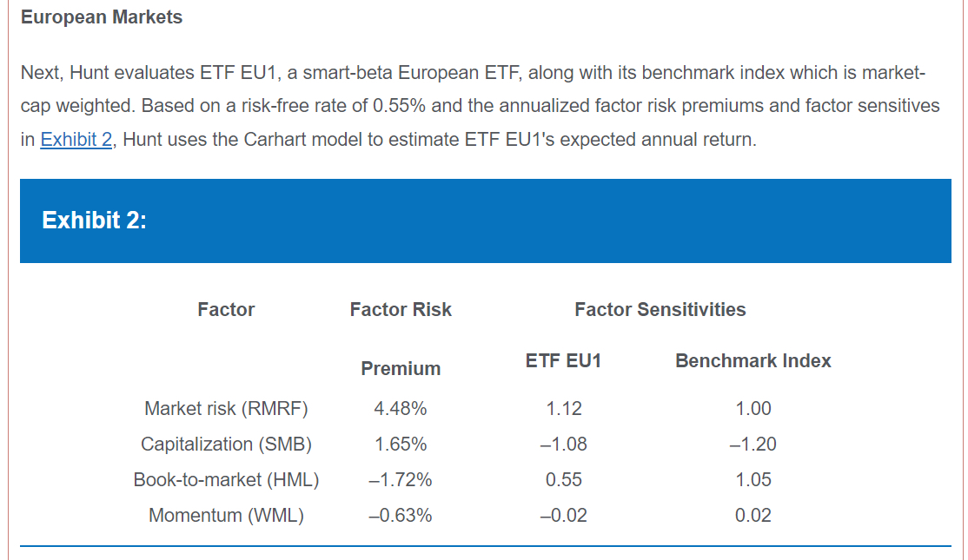Screen dimensions: 968x560
Task: Click the Book-to-market (HML) row label
Action: tap(226, 480)
